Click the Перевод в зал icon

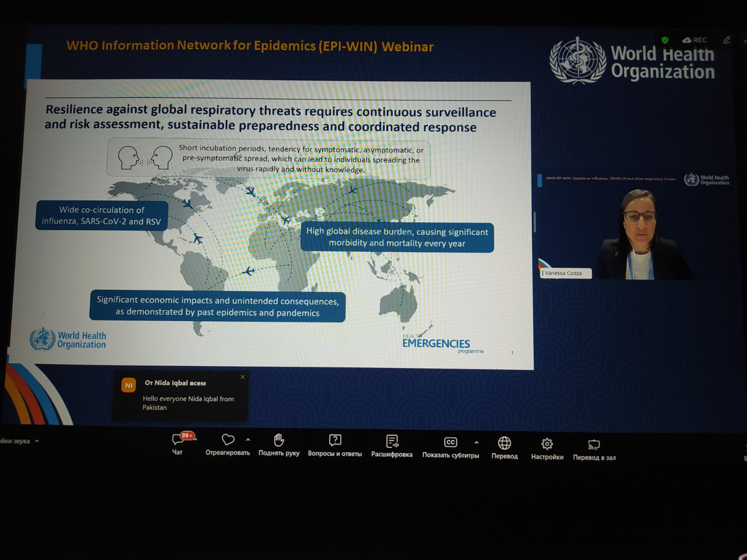[594, 445]
